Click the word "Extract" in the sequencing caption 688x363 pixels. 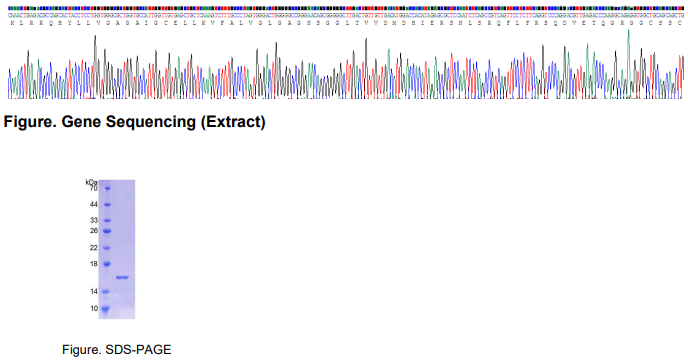point(233,122)
